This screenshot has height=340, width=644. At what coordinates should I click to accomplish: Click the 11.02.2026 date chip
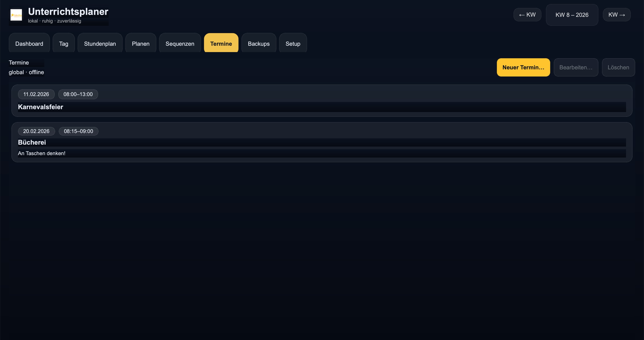[x=36, y=94]
